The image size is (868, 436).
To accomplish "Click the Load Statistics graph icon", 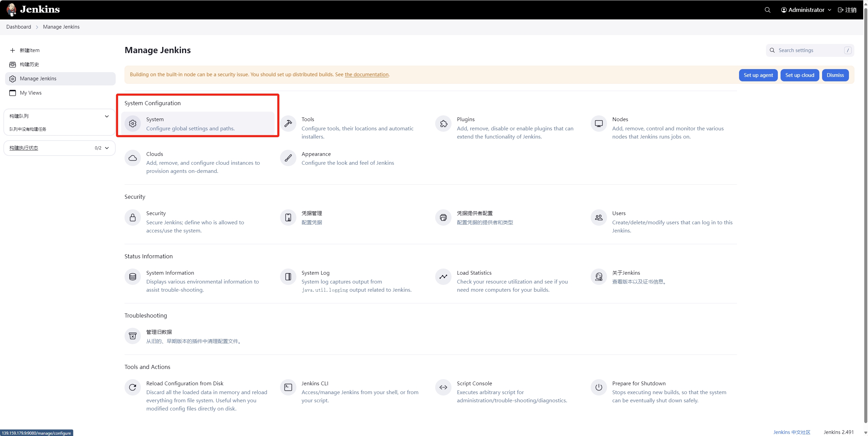I will tap(443, 277).
